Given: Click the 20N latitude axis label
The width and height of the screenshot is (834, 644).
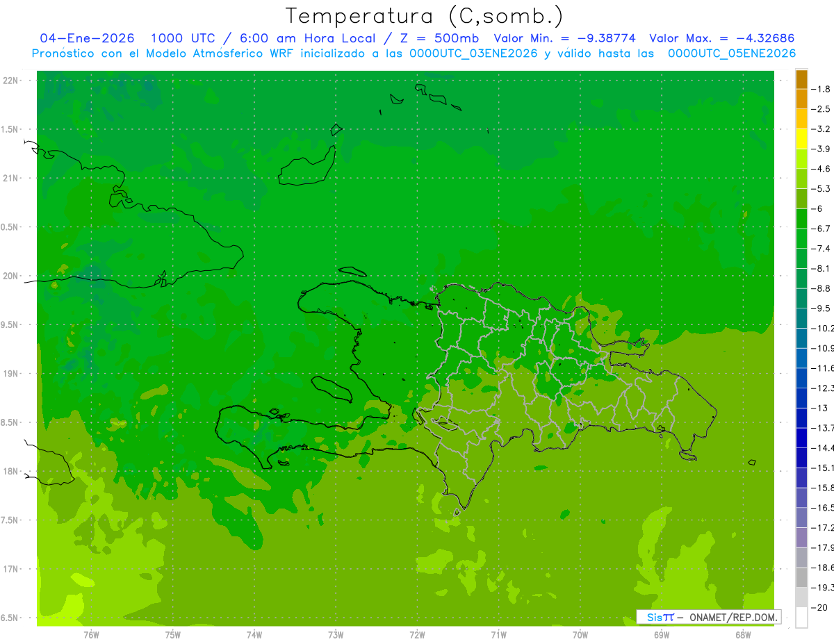Looking at the screenshot, I should tap(10, 276).
